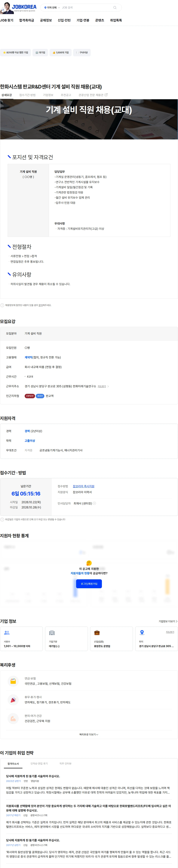Click the 산업(업종) briefcase icon
Viewport: 178px width, 868px height.
click(x=97, y=633)
